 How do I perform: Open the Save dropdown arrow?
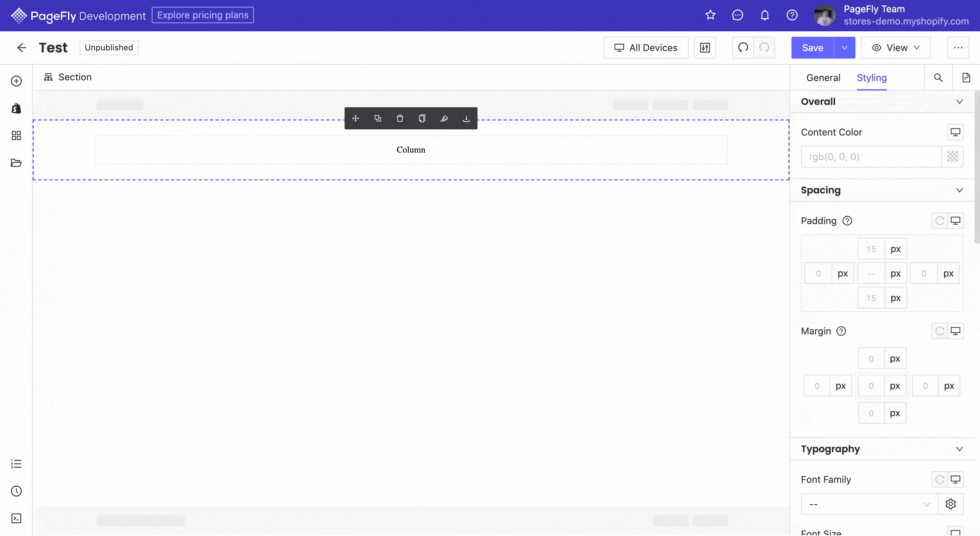(x=845, y=48)
